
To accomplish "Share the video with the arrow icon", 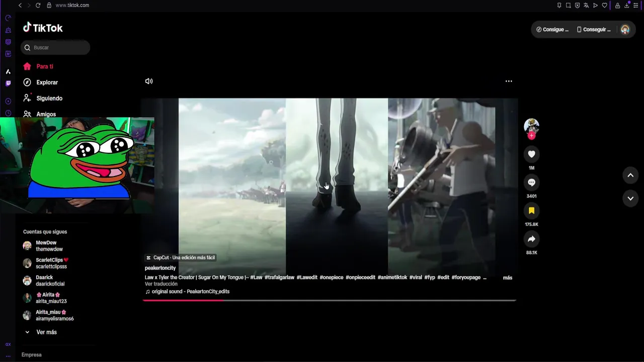I will point(531,239).
